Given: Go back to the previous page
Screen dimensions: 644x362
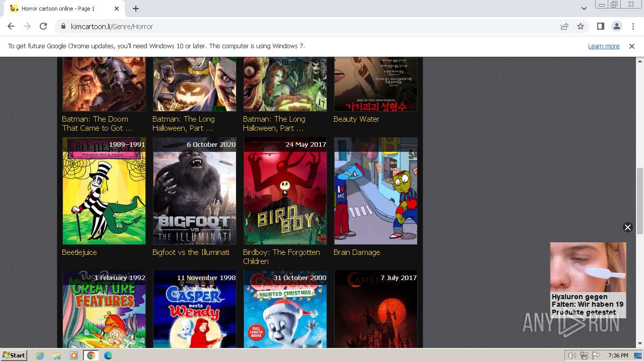Looking at the screenshot, I should (x=11, y=26).
